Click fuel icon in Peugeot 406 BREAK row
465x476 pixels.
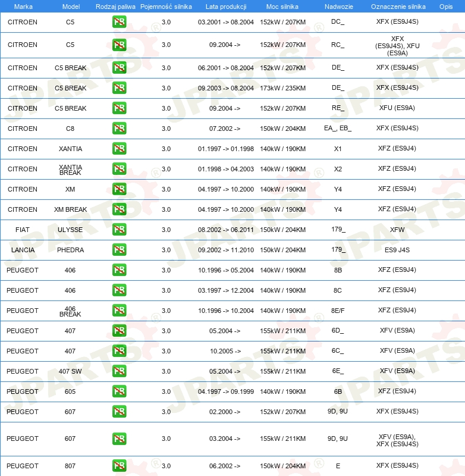tap(119, 311)
